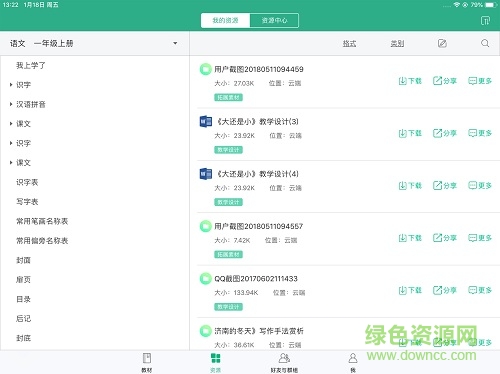
Task: Open the 好友与群组 icon in bottom bar
Action: pos(284,358)
